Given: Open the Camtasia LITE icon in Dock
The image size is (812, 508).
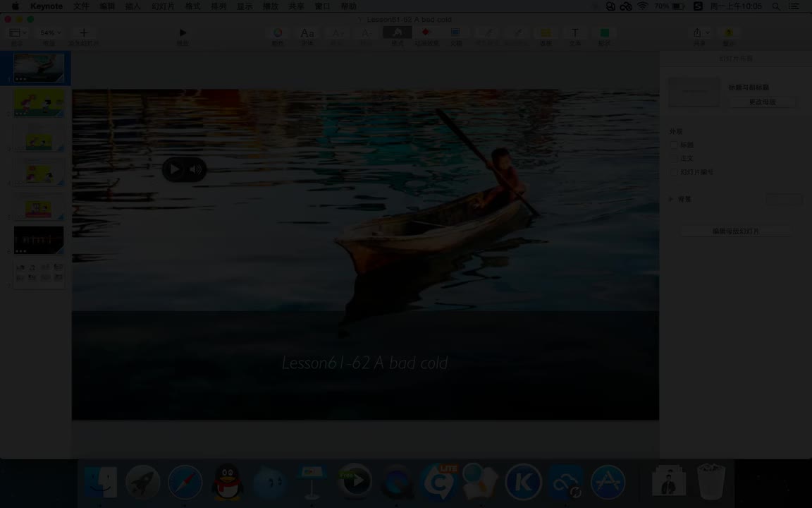Looking at the screenshot, I should 439,482.
